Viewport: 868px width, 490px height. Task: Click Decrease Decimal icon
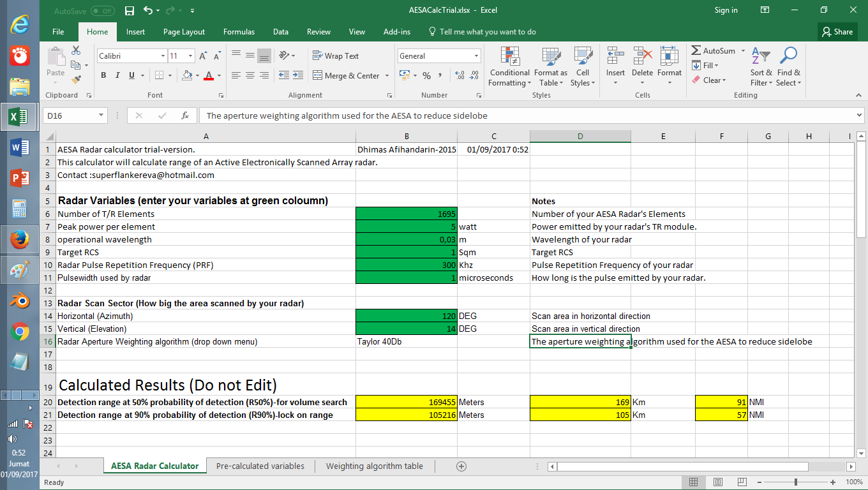(x=474, y=75)
